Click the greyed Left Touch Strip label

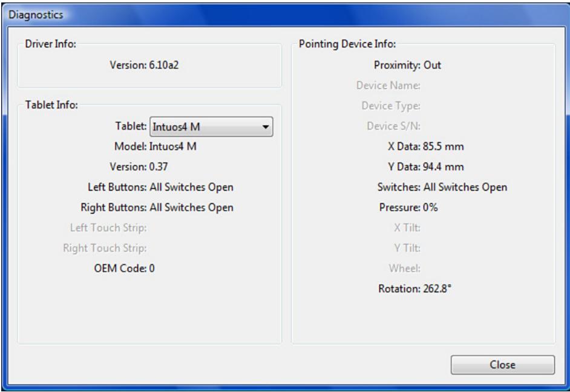(108, 228)
